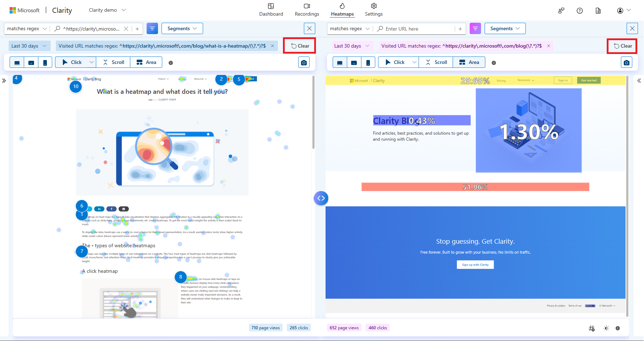Screen dimensions: 644x341
Task: Close the left heatmap panel
Action: click(310, 28)
